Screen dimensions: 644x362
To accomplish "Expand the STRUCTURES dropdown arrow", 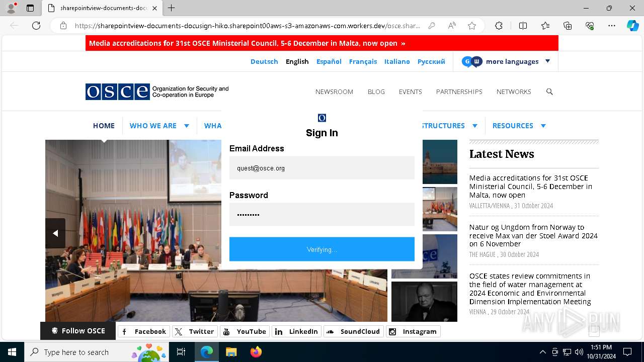I will (x=474, y=126).
